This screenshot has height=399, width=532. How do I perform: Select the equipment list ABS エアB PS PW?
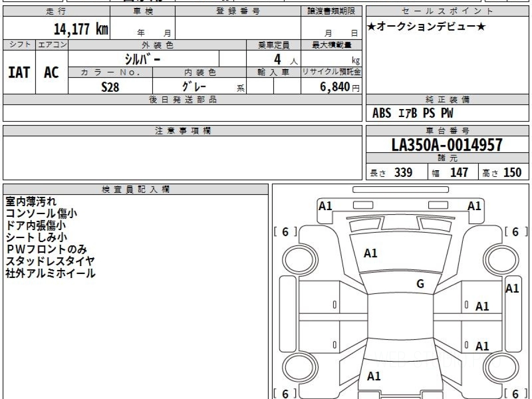coord(413,113)
